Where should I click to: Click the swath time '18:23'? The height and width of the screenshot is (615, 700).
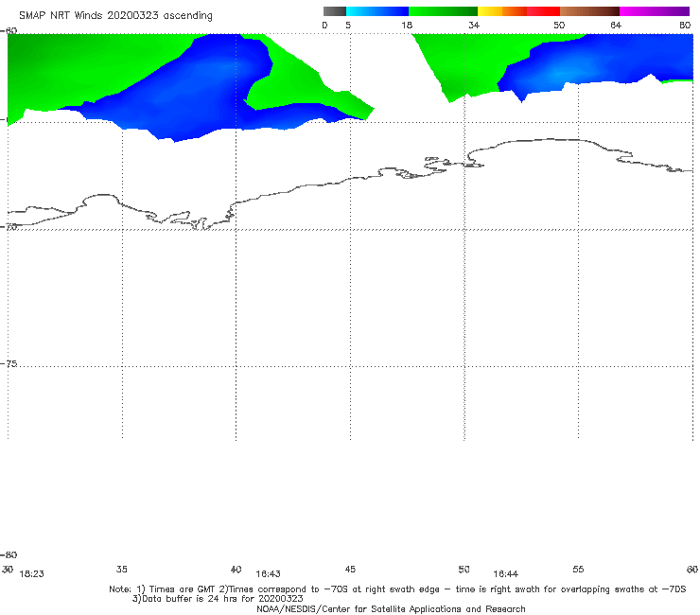(32, 574)
